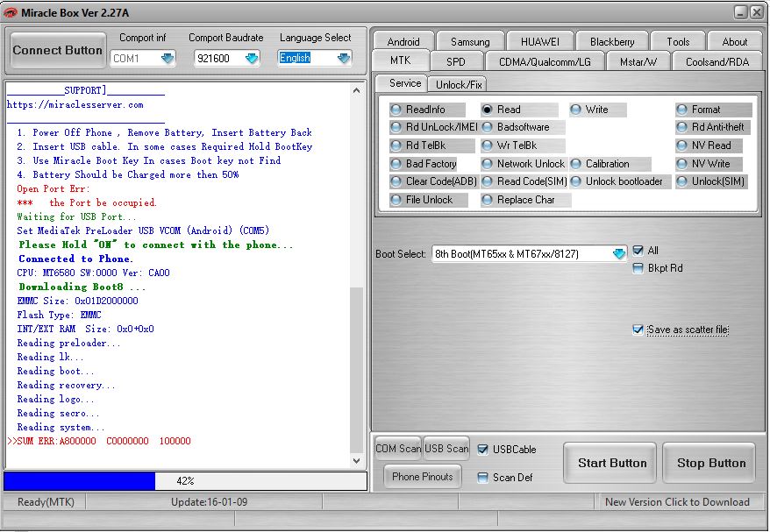Open Phone Pinouts
This screenshot has width=770, height=532.
[423, 477]
